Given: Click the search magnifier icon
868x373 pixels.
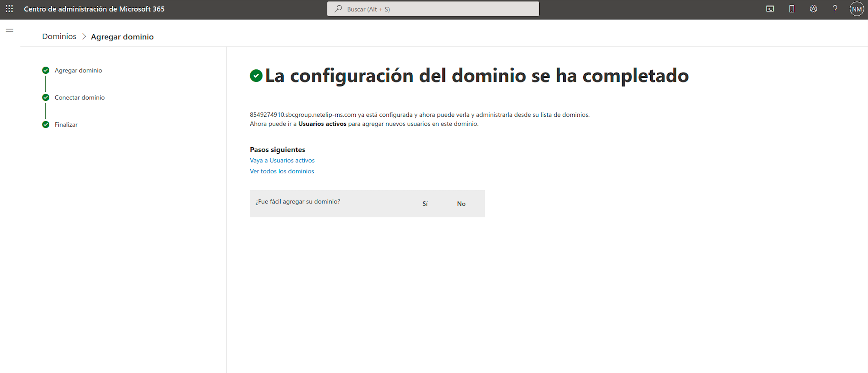Looking at the screenshot, I should [x=338, y=9].
